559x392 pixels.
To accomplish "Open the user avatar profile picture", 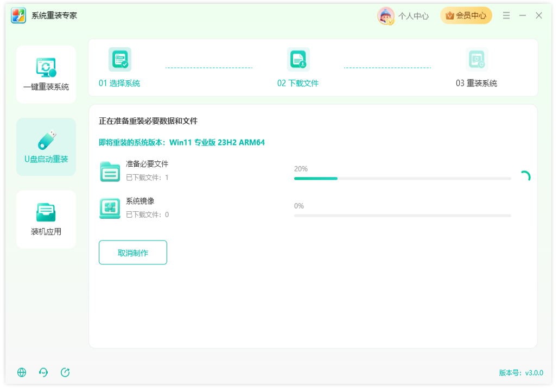I will click(x=386, y=16).
